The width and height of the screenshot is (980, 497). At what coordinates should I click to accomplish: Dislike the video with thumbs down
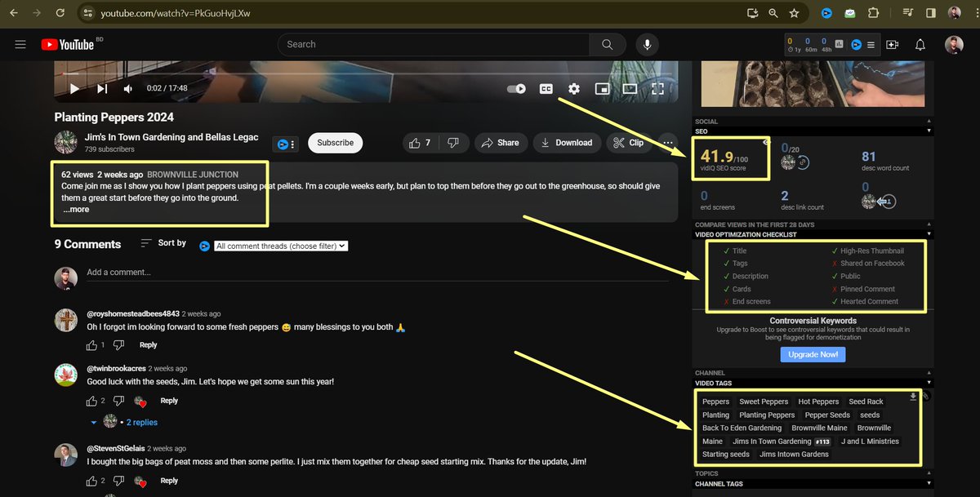(x=454, y=143)
